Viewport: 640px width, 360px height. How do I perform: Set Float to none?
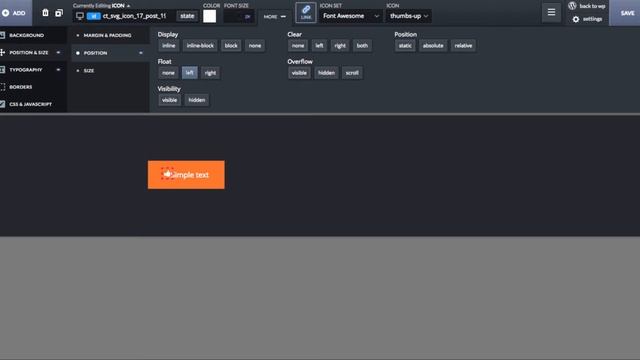click(168, 73)
